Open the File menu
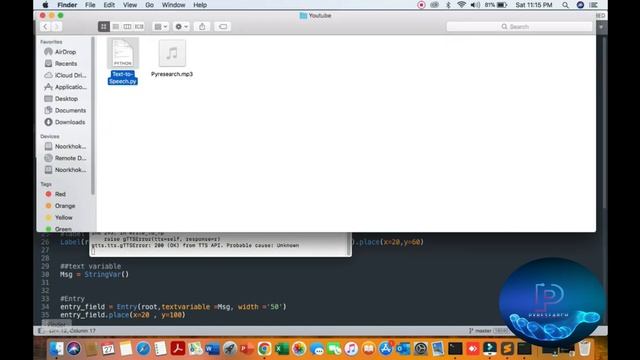Viewport: 640px width, 360px height. [90, 5]
